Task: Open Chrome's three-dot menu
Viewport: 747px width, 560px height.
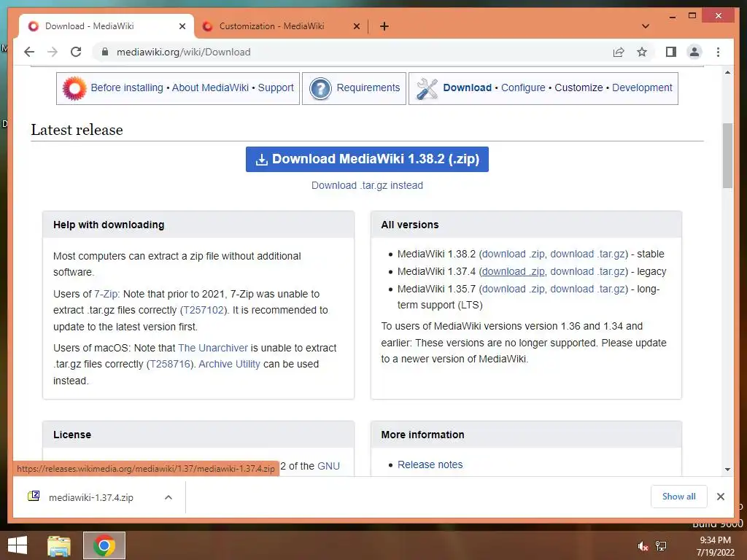Action: [718, 52]
